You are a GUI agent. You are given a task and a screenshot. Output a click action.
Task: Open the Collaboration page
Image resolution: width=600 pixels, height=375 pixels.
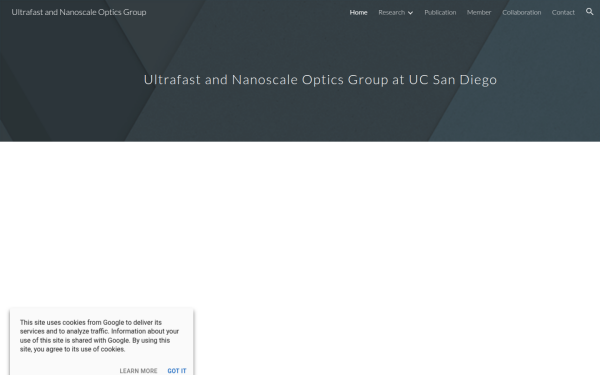pos(522,12)
